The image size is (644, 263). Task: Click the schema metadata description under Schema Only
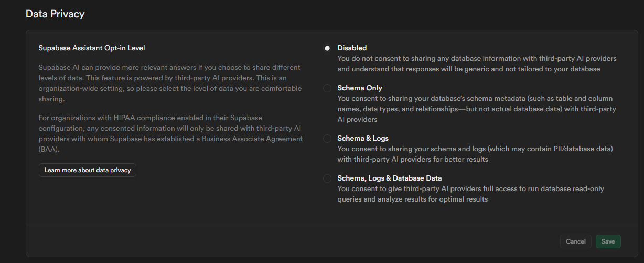click(476, 109)
